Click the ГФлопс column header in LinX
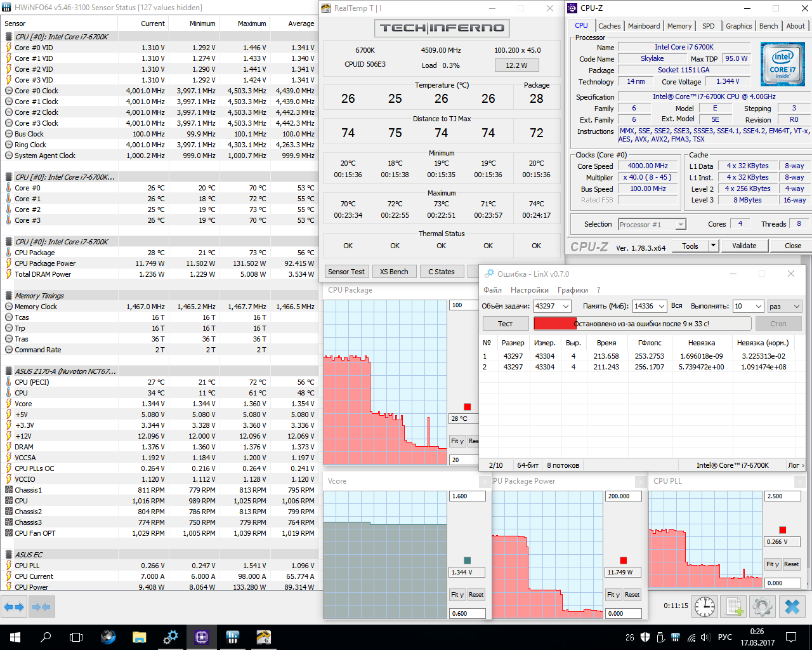 [x=650, y=343]
